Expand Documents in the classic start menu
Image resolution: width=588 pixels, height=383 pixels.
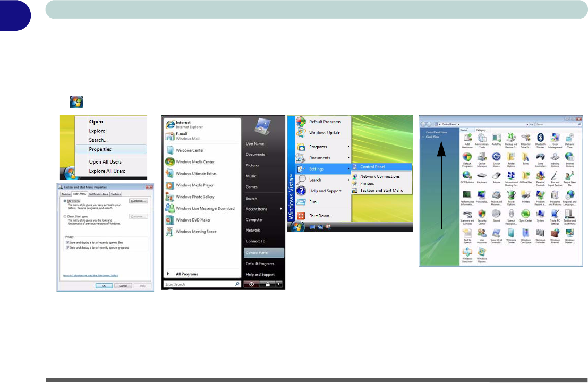pos(323,158)
